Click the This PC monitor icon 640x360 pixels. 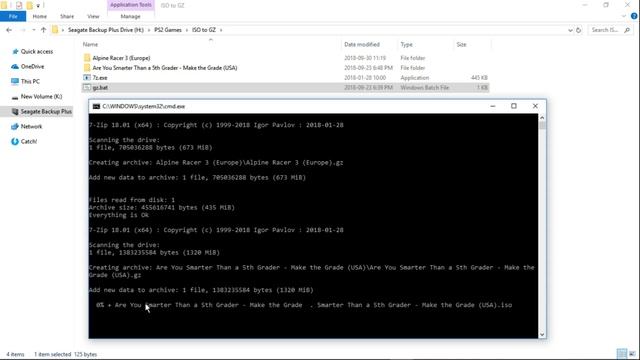[x=15, y=81]
